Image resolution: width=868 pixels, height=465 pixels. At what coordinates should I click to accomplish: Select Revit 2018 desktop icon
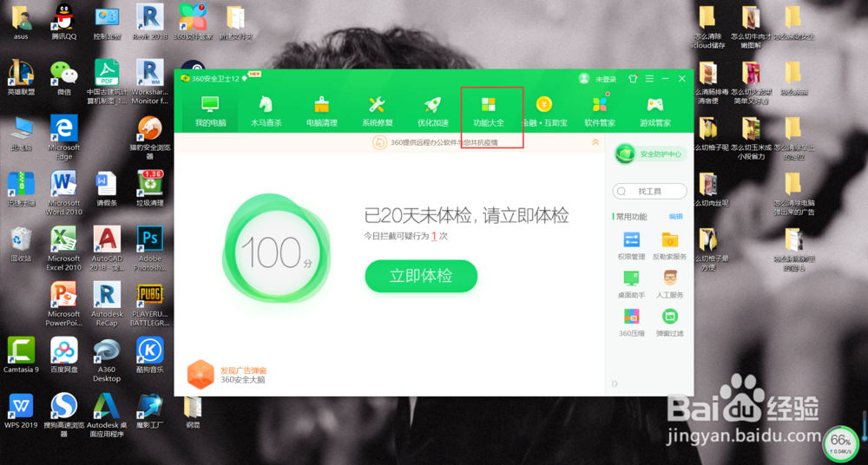coord(150,23)
